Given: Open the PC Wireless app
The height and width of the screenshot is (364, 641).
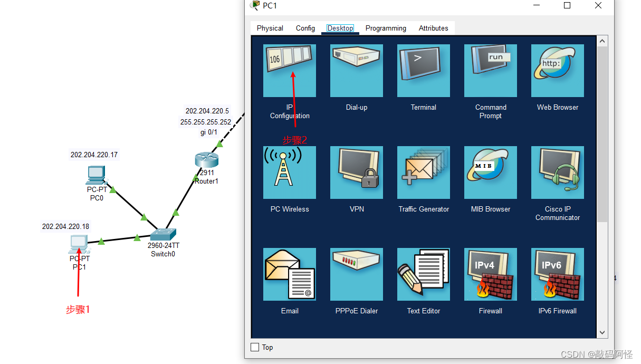Looking at the screenshot, I should coord(290,173).
